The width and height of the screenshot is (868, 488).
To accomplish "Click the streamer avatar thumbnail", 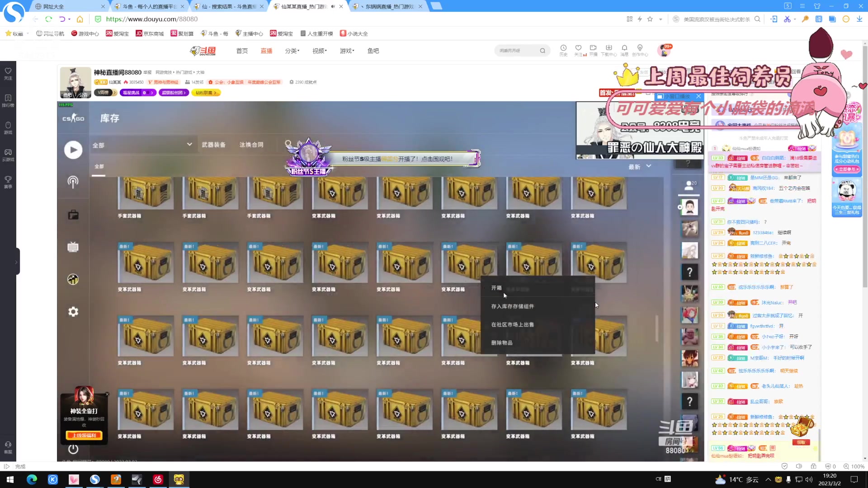I will (x=75, y=83).
